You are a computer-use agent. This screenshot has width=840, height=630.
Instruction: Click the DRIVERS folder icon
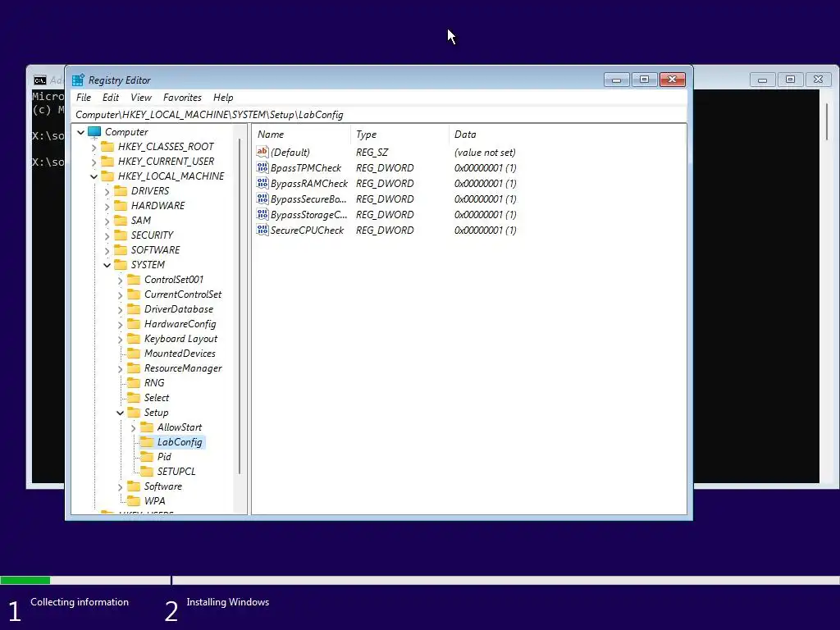[x=121, y=190]
